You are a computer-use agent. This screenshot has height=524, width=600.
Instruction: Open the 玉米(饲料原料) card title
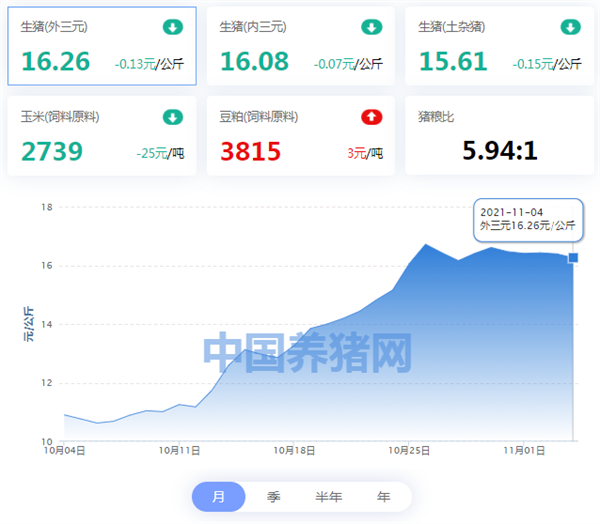coord(60,116)
